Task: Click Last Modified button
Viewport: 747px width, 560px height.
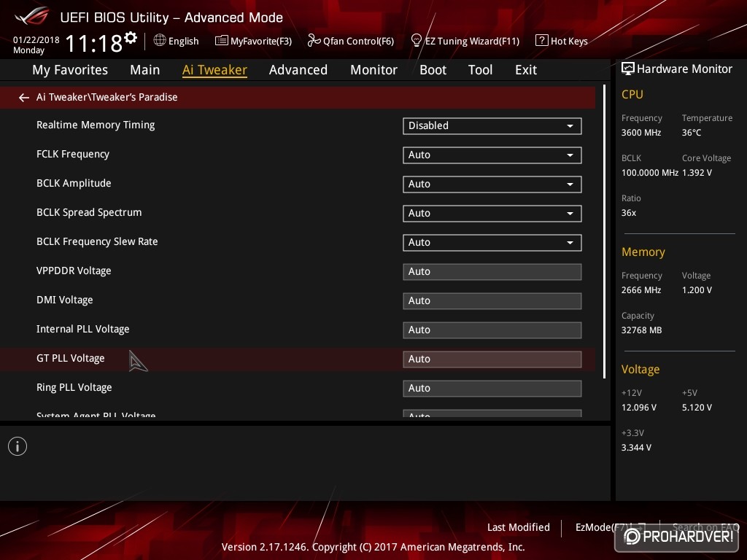Action: (519, 527)
